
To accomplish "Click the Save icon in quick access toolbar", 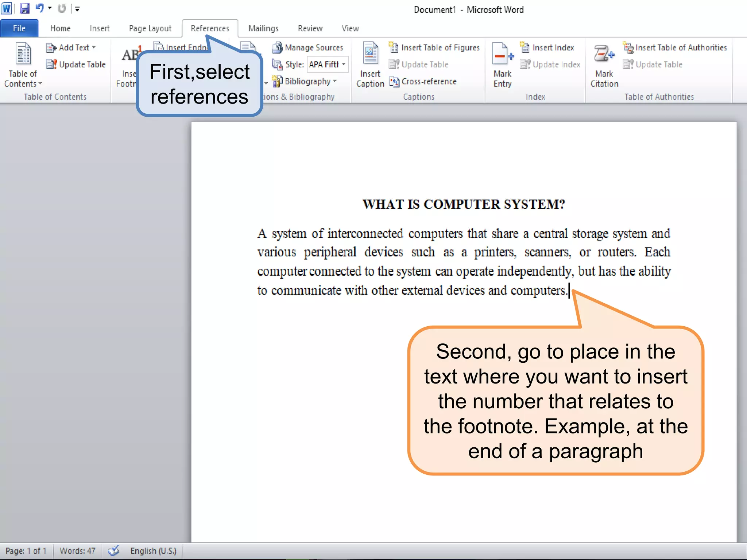I will coord(24,8).
